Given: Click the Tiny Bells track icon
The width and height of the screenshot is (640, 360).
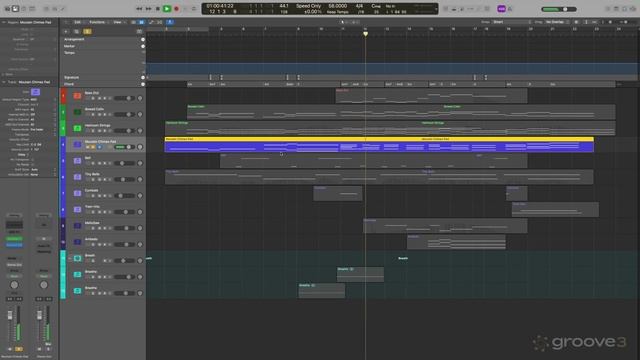Looking at the screenshot, I should pyautogui.click(x=77, y=177).
